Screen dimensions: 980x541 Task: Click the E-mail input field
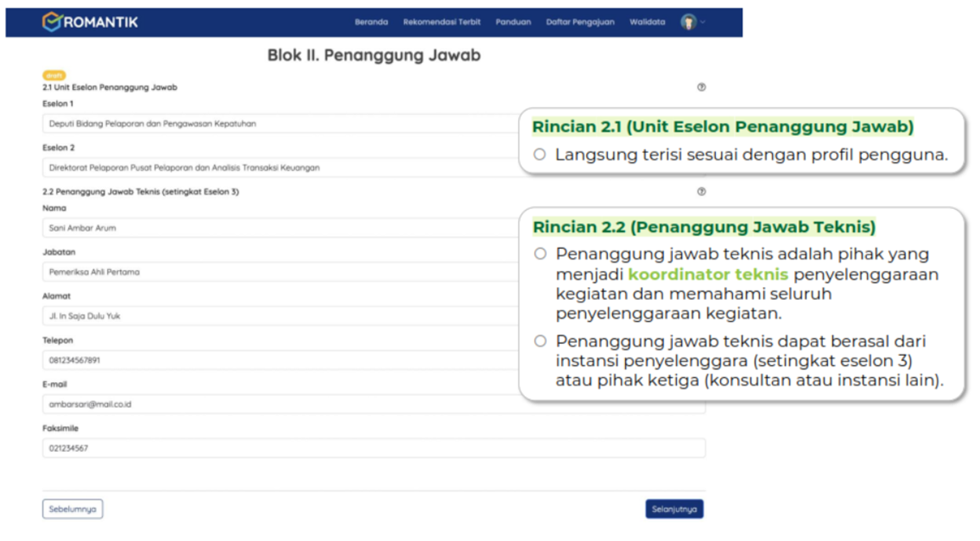point(374,404)
